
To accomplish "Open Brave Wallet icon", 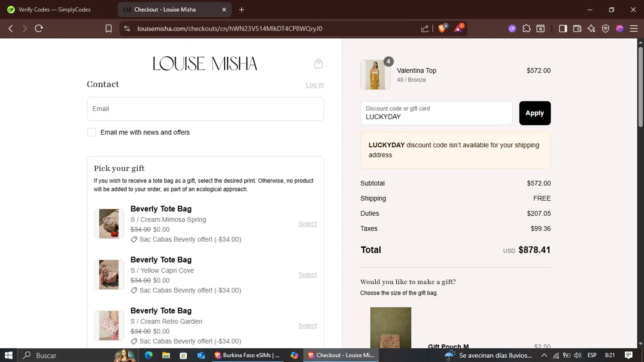I will [x=577, y=28].
